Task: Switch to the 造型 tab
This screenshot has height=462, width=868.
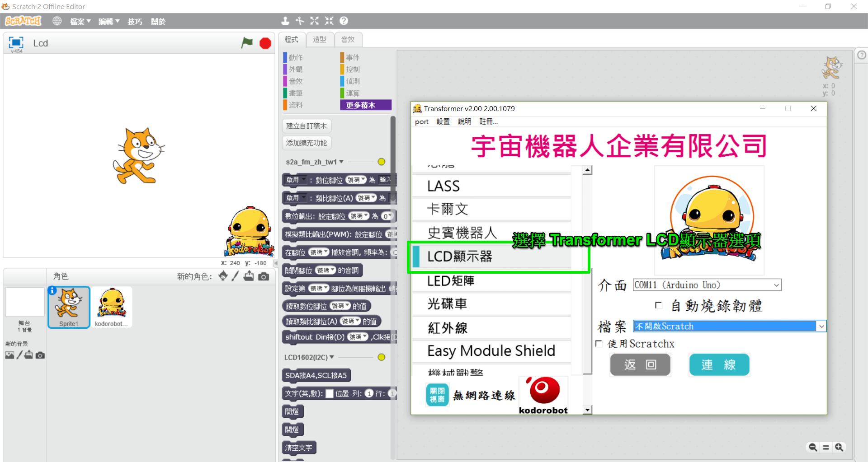Action: [320, 39]
